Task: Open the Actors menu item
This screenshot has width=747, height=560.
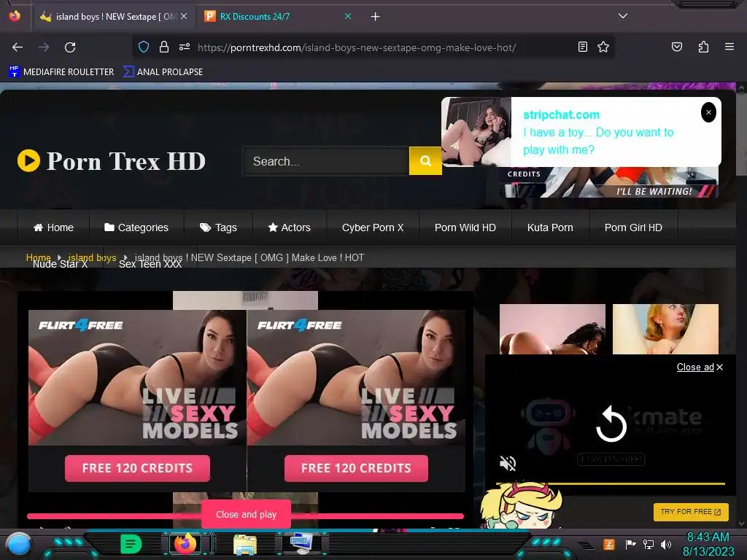Action: pos(289,227)
